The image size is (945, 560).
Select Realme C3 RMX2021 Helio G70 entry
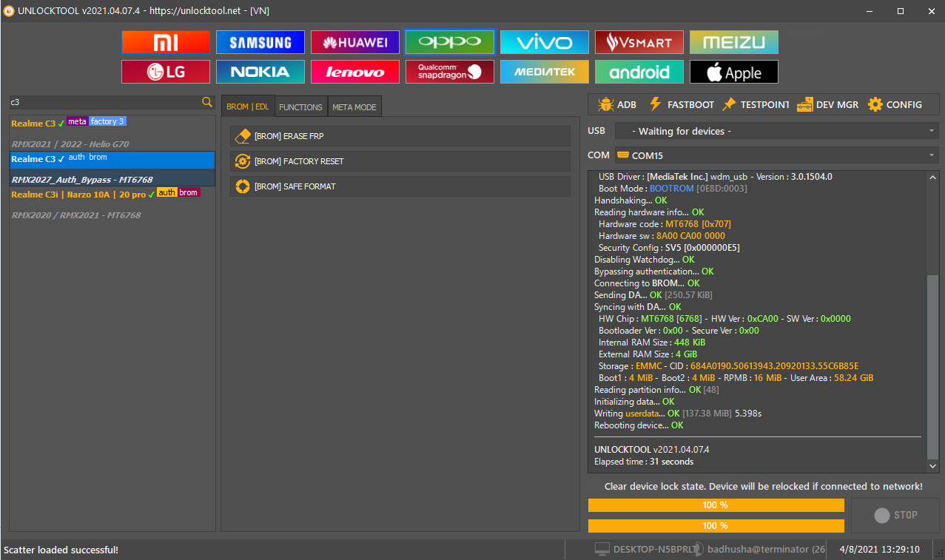click(x=112, y=133)
